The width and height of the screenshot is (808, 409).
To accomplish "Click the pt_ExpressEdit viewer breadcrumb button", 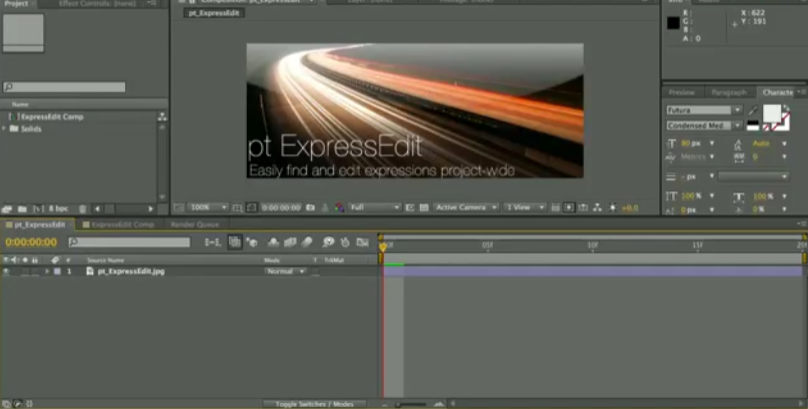I will click(214, 13).
